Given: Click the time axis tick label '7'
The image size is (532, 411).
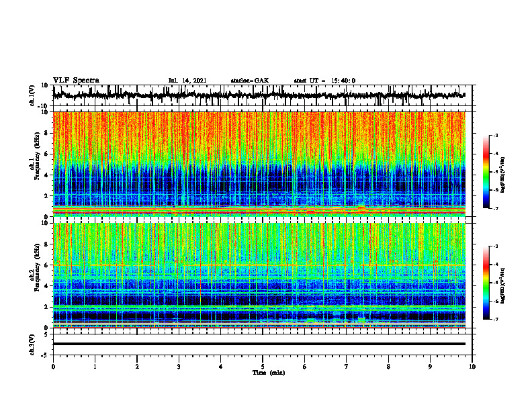Looking at the screenshot, I should (x=347, y=367).
